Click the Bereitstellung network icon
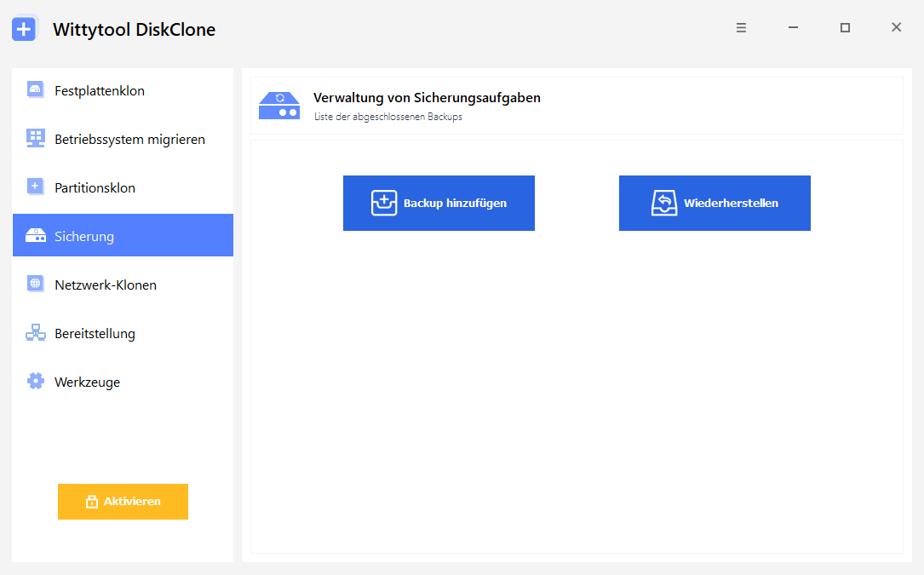 pos(36,332)
